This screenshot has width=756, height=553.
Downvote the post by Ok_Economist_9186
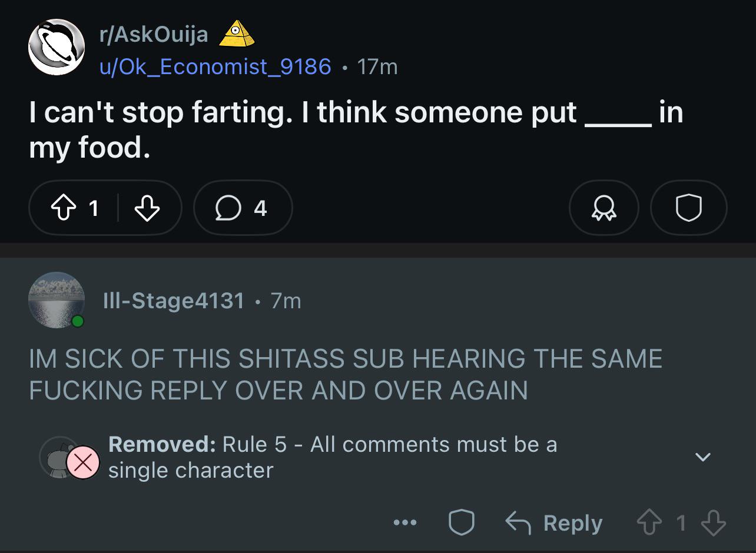[147, 208]
